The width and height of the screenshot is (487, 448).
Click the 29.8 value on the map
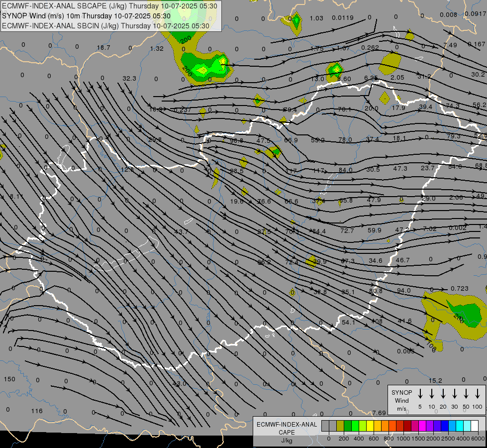pos(155,139)
